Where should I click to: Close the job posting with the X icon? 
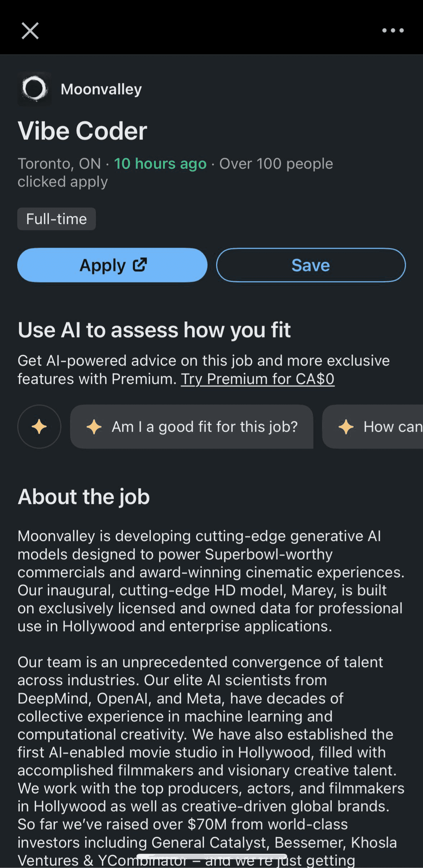coord(30,31)
